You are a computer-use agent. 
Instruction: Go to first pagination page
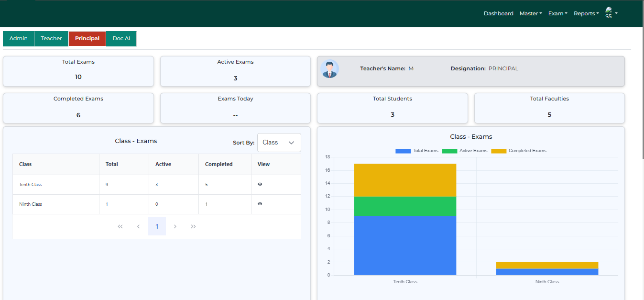point(120,226)
